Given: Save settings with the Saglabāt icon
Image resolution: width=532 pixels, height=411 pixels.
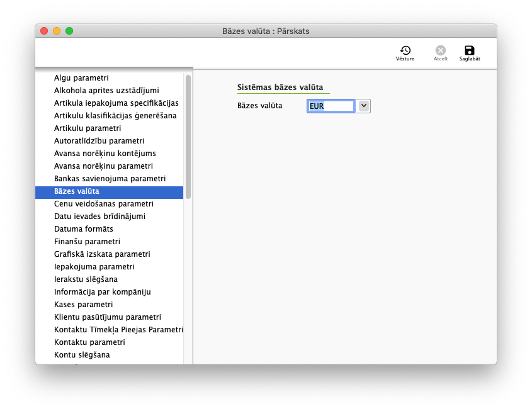Looking at the screenshot, I should (x=470, y=53).
